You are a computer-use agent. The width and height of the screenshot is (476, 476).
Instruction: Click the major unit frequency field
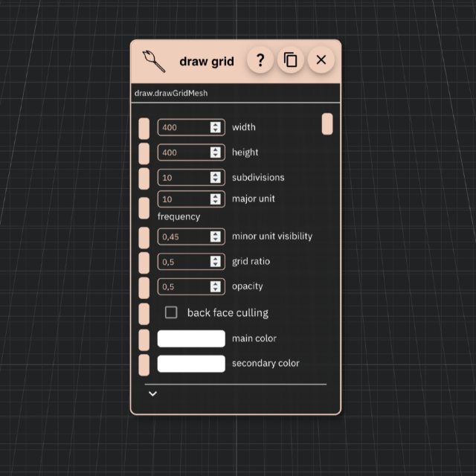point(191,199)
